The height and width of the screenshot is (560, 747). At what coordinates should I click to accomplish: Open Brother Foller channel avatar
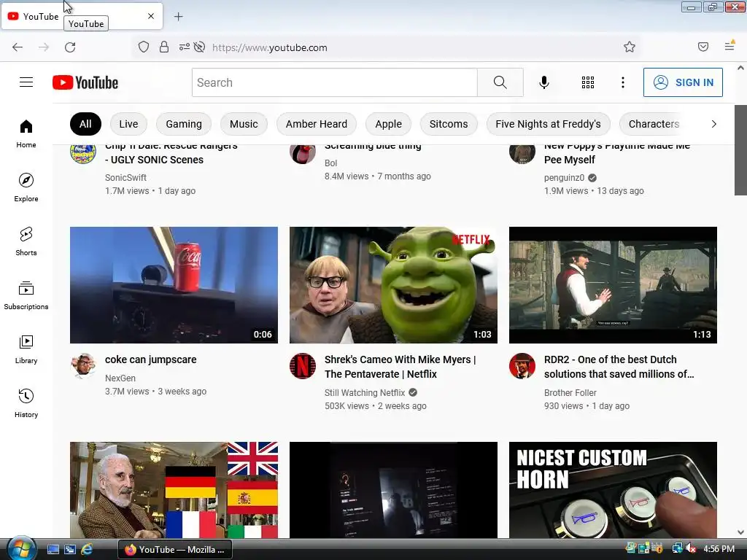click(522, 366)
